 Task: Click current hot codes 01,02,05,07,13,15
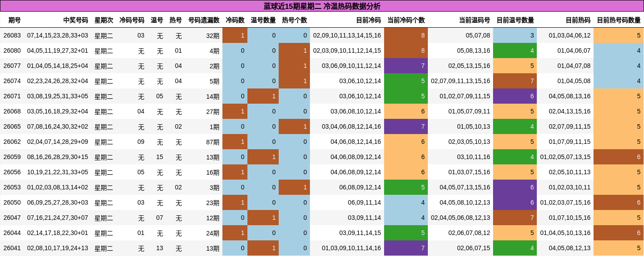[x=565, y=157]
